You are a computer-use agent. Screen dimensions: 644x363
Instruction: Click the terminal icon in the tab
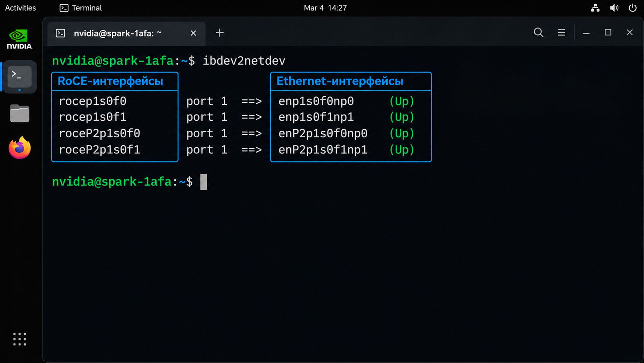(x=60, y=33)
